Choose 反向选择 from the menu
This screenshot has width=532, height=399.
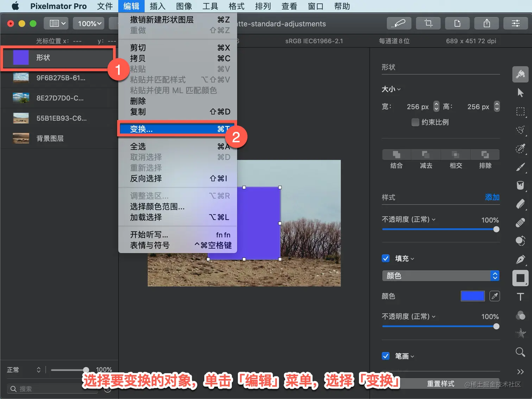click(x=177, y=179)
